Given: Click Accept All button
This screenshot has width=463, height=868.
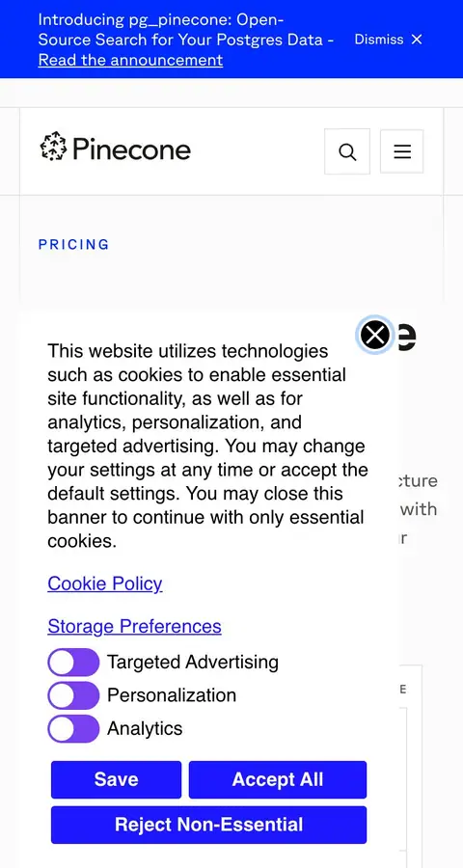Looking at the screenshot, I should click(x=278, y=779).
